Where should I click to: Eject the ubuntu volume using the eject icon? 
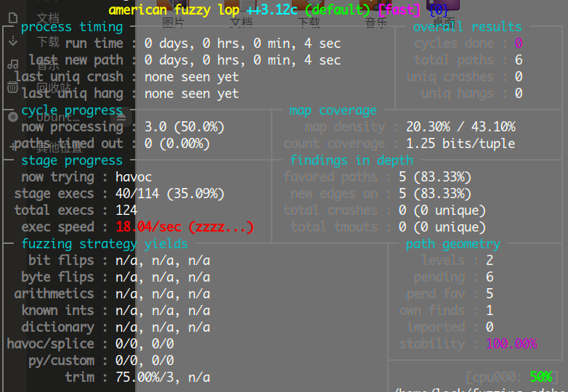point(121,117)
